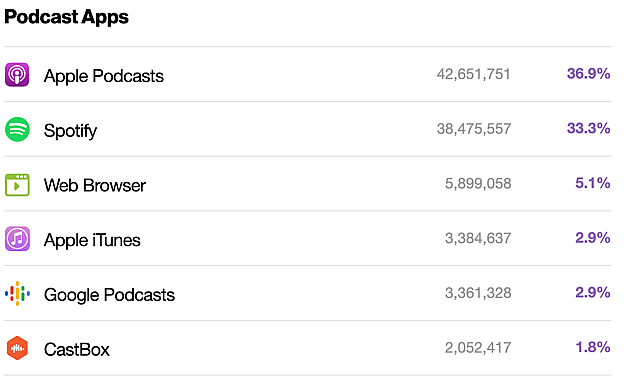The width and height of the screenshot is (640, 387).
Task: Select the Spotify row label
Action: (x=70, y=131)
